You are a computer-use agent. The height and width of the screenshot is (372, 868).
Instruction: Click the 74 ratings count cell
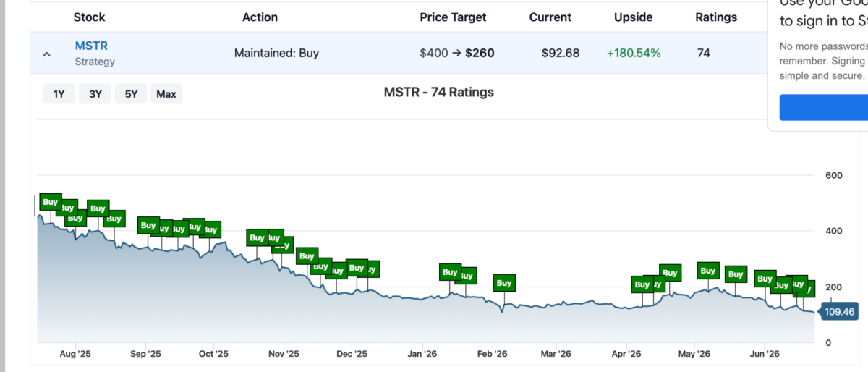point(703,53)
